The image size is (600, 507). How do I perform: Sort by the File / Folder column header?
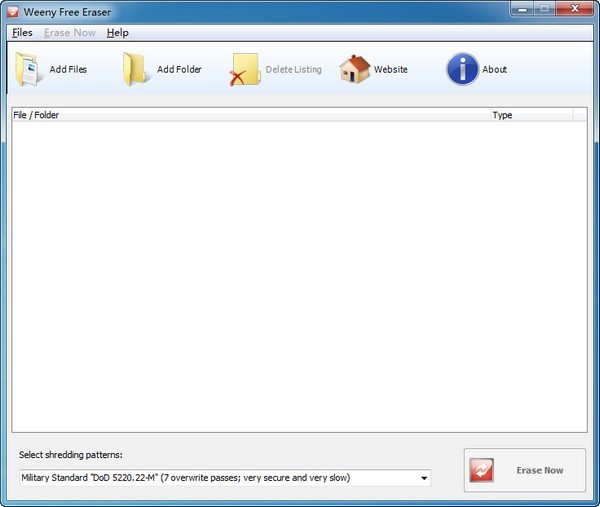[251, 115]
